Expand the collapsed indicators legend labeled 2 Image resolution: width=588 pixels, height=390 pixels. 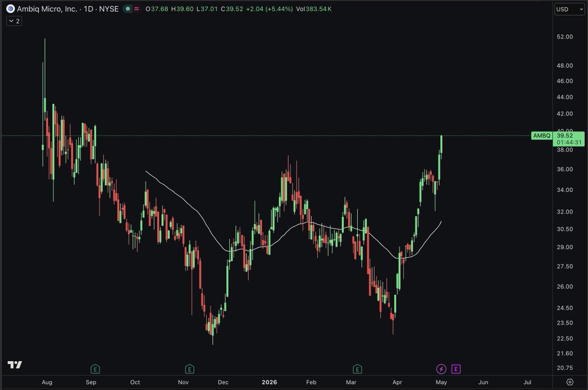tap(14, 21)
